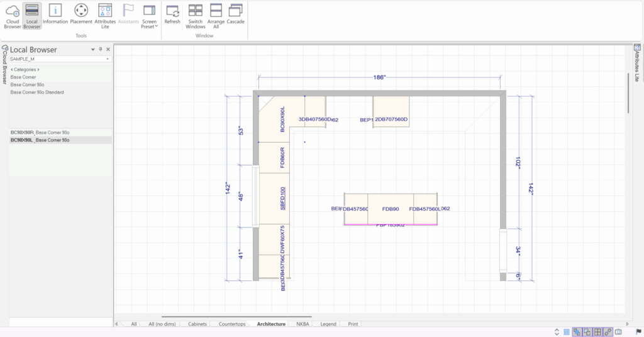This screenshot has width=644, height=337.
Task: Click the 53" dimension label
Action: (x=241, y=131)
